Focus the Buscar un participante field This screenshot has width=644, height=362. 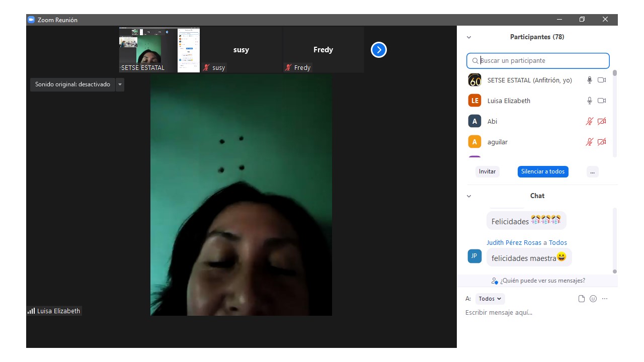[538, 61]
